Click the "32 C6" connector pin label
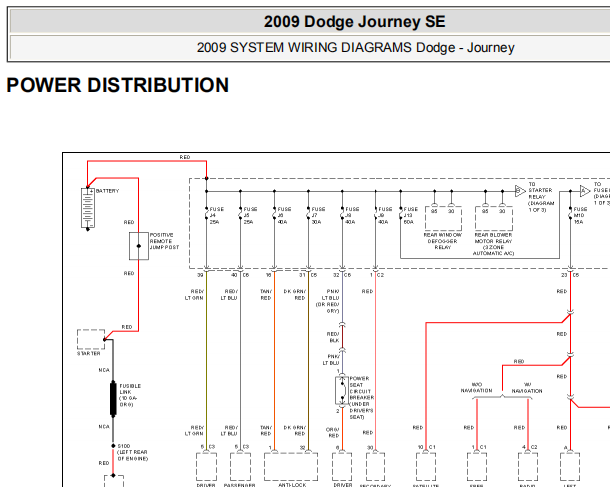 342,275
